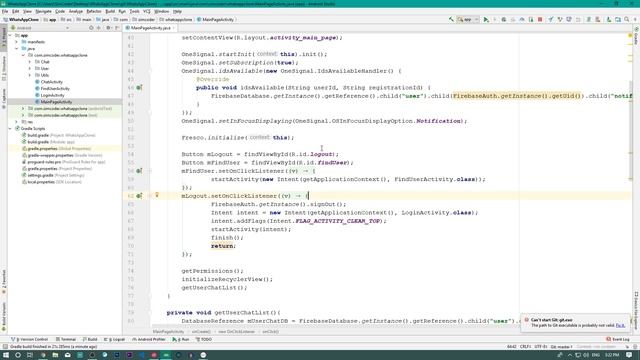The height and width of the screenshot is (360, 640).
Task: Open the Refactor menu
Action: [x=93, y=11]
